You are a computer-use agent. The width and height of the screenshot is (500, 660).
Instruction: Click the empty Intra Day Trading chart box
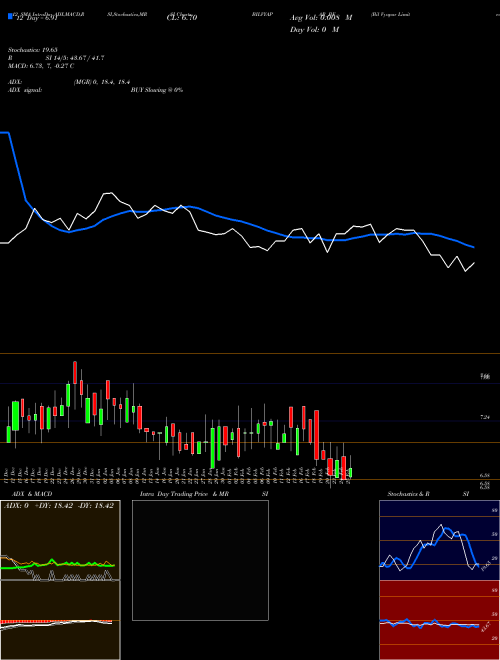pyautogui.click(x=200, y=560)
